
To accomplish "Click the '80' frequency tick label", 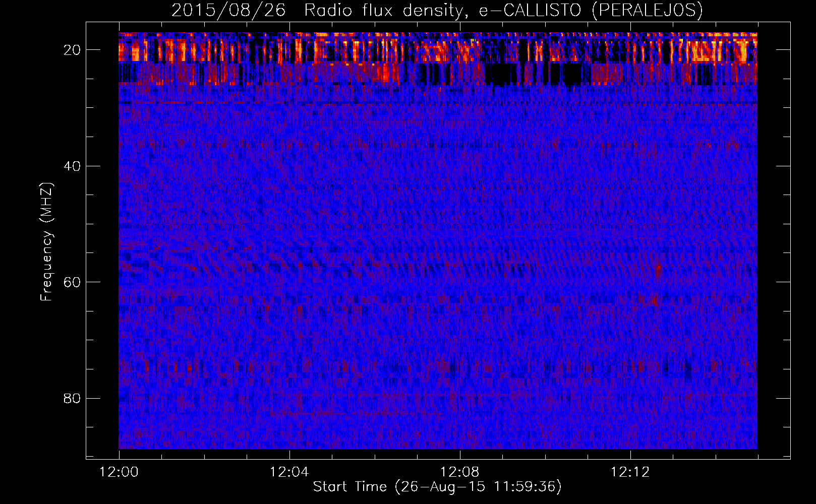I will [72, 398].
